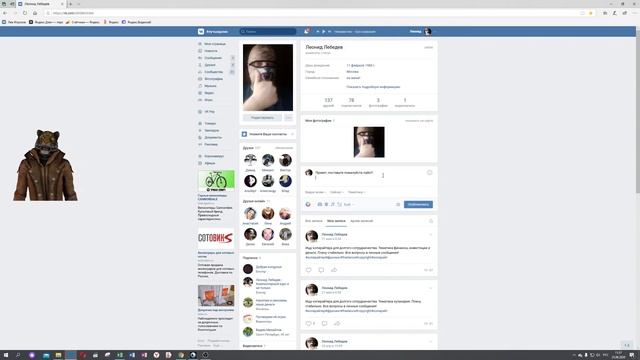Like the second wall post about кулинария

(310, 323)
